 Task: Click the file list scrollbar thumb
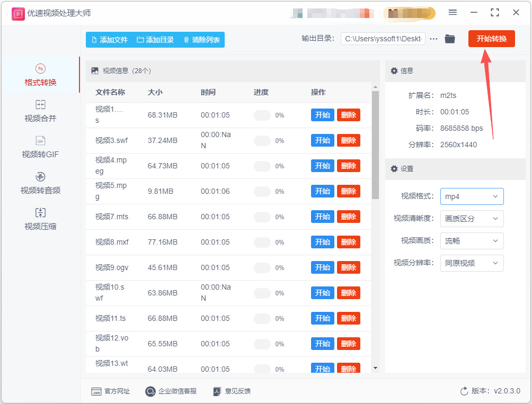pos(375,145)
